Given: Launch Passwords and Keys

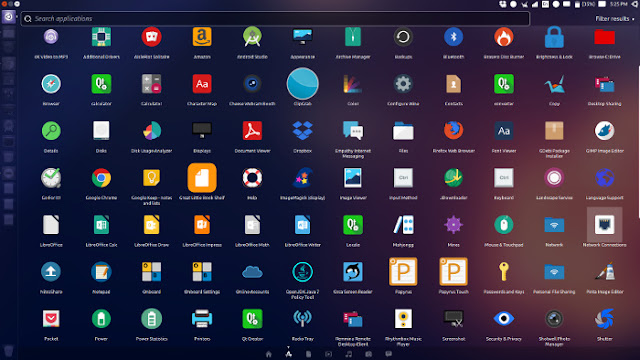Looking at the screenshot, I should 504,272.
